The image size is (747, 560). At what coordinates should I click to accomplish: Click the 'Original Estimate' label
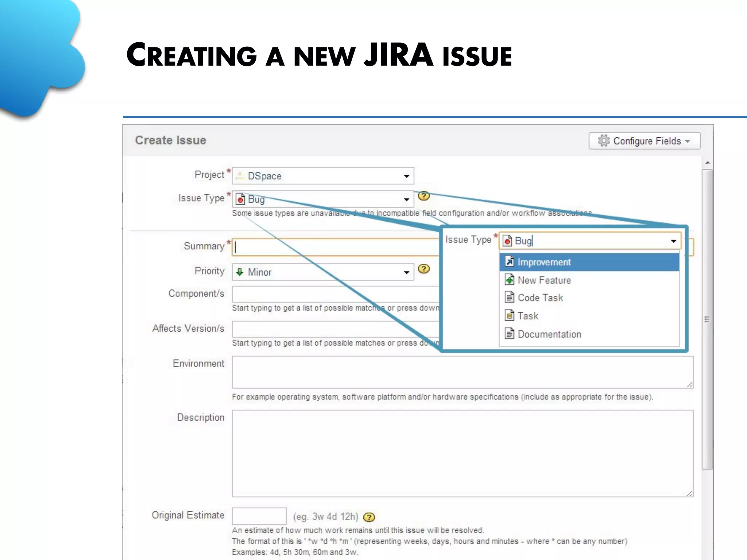(x=188, y=515)
